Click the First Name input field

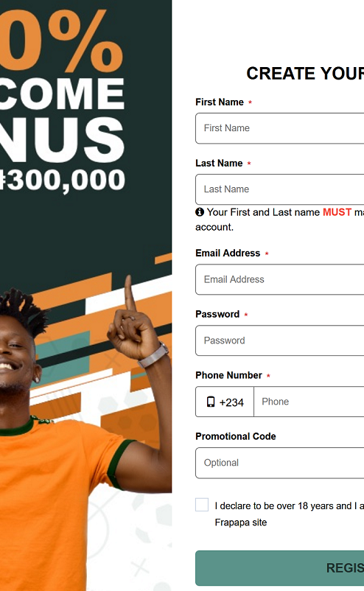tap(279, 128)
